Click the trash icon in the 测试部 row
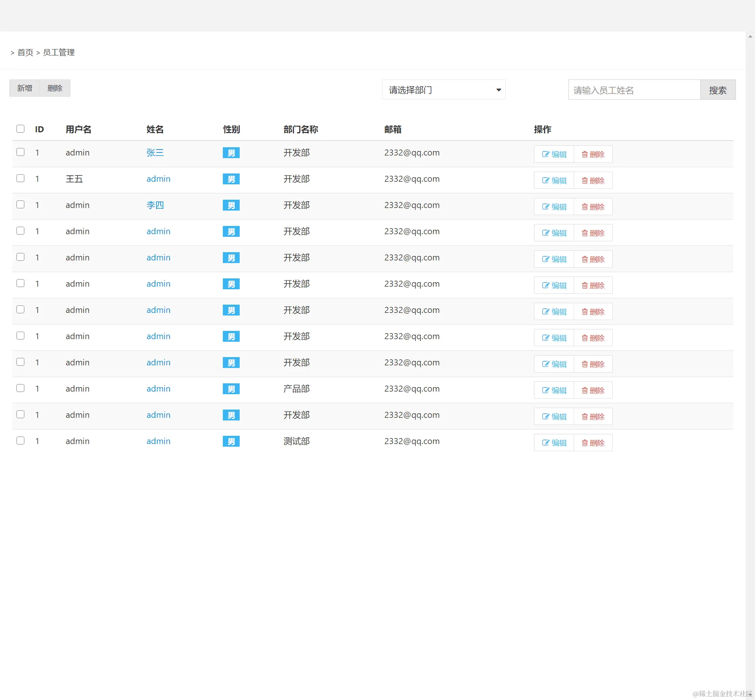This screenshot has width=755, height=700. (x=585, y=443)
